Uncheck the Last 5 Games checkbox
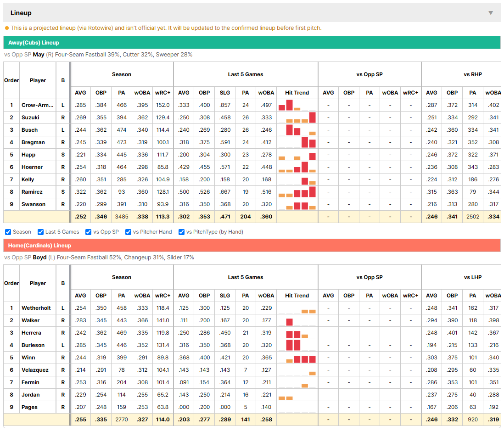This screenshot has height=431, width=504. click(x=40, y=232)
